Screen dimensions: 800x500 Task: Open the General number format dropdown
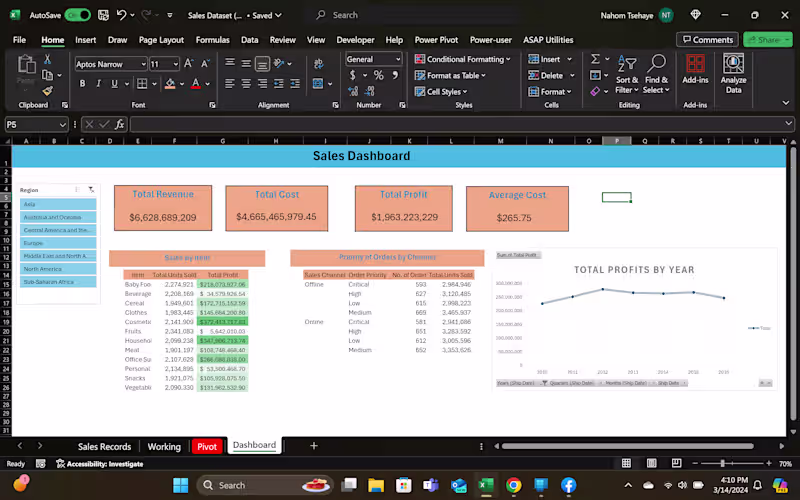click(x=398, y=59)
